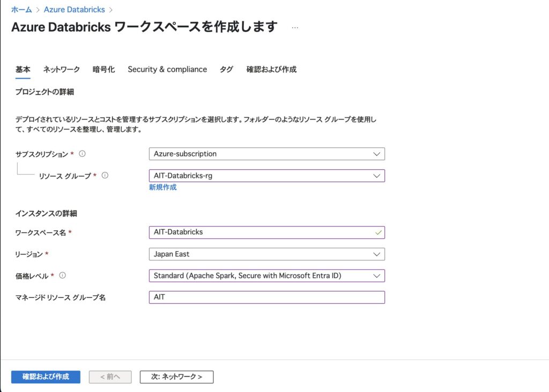The height and width of the screenshot is (392, 549).
Task: Open the AIT-Databricks-rg resource group dropdown
Action: point(267,176)
